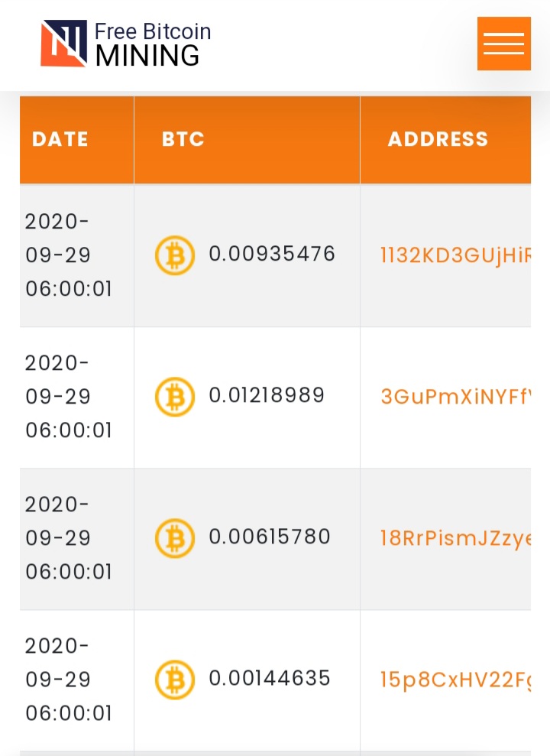Click Bitcoin coin icon beside 0.01218989
The height and width of the screenshot is (756, 550).
pyautogui.click(x=175, y=396)
